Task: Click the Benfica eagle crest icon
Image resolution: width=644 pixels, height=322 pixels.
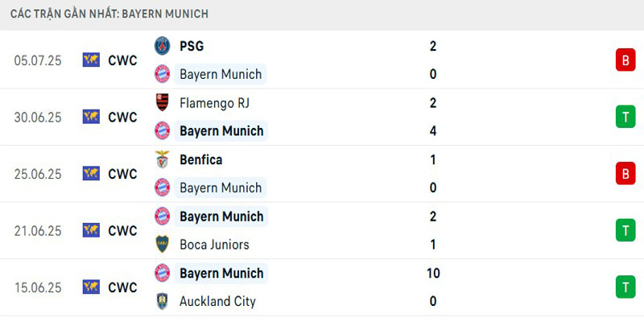Action: pos(163,159)
